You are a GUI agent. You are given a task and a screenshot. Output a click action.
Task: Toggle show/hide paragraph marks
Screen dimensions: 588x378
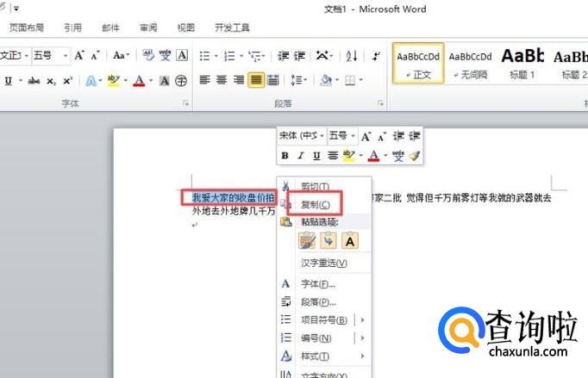click(376, 56)
